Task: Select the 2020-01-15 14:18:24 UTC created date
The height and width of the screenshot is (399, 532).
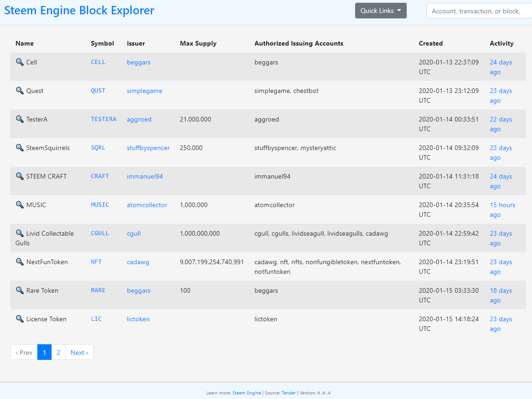Action: coord(449,324)
